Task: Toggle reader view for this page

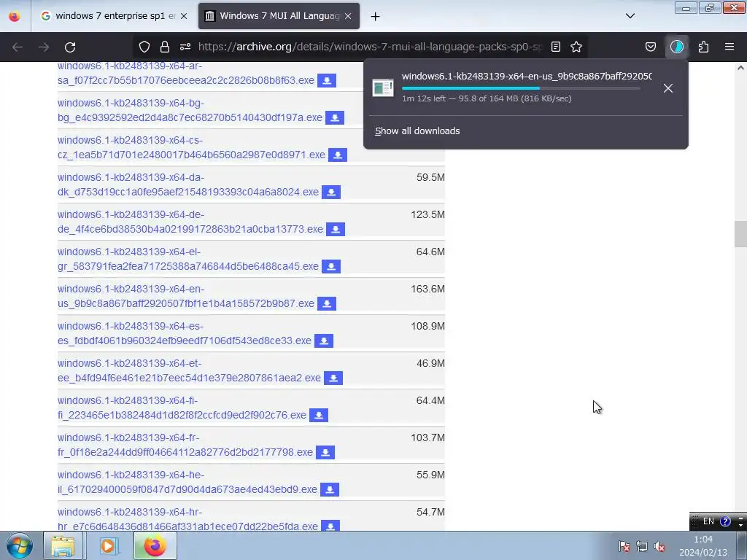Action: click(555, 47)
